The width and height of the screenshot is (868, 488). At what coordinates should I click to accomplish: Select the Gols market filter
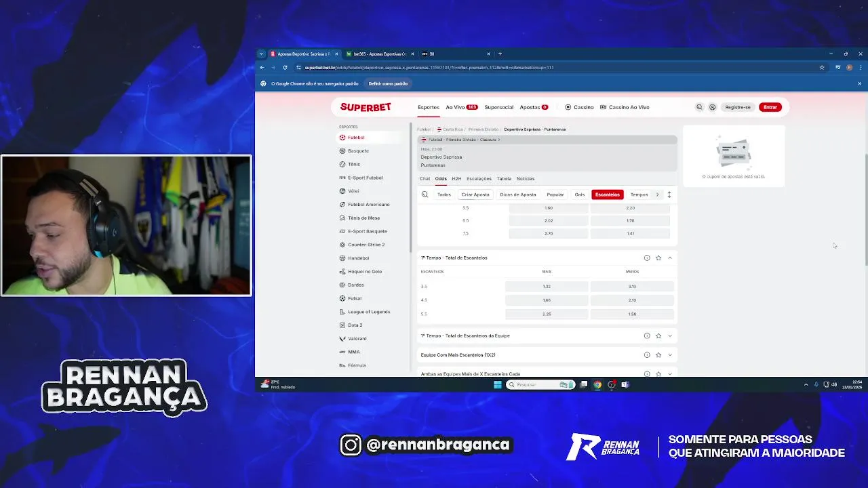click(580, 195)
